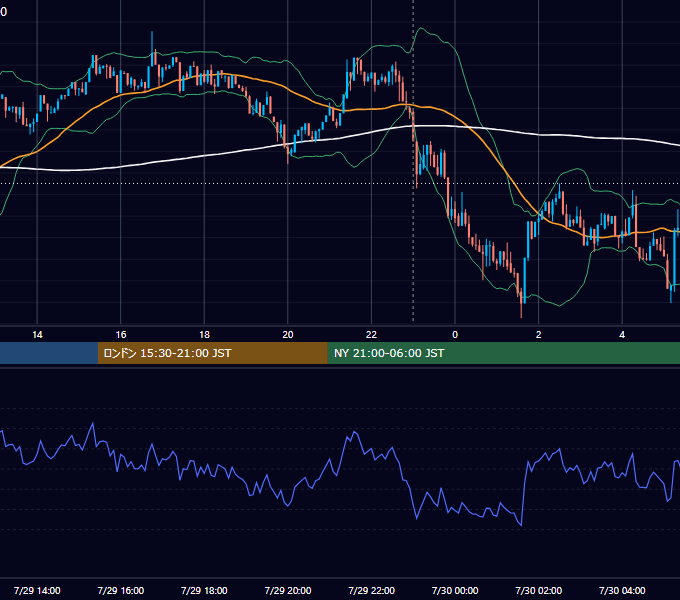Click the time axis label 14
680x600 pixels.
click(37, 335)
